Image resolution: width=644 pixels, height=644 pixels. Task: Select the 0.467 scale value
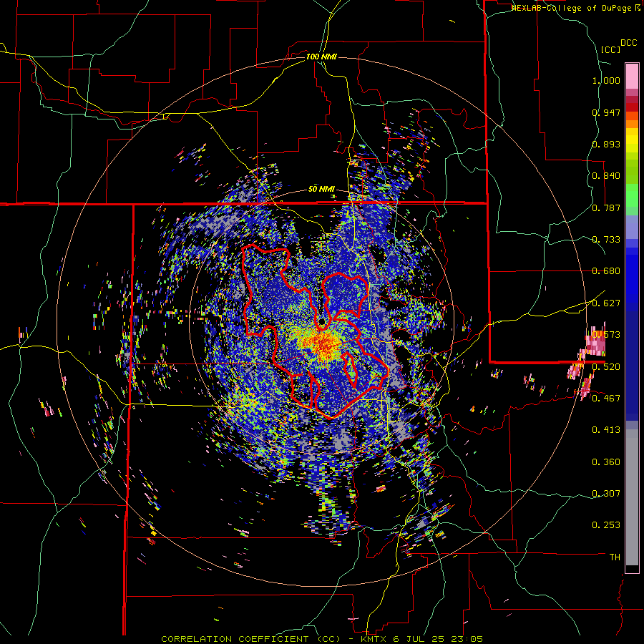[606, 398]
